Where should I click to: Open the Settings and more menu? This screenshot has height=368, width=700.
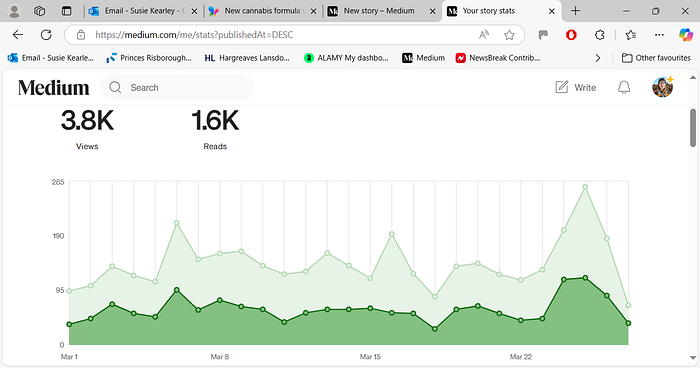coord(659,35)
